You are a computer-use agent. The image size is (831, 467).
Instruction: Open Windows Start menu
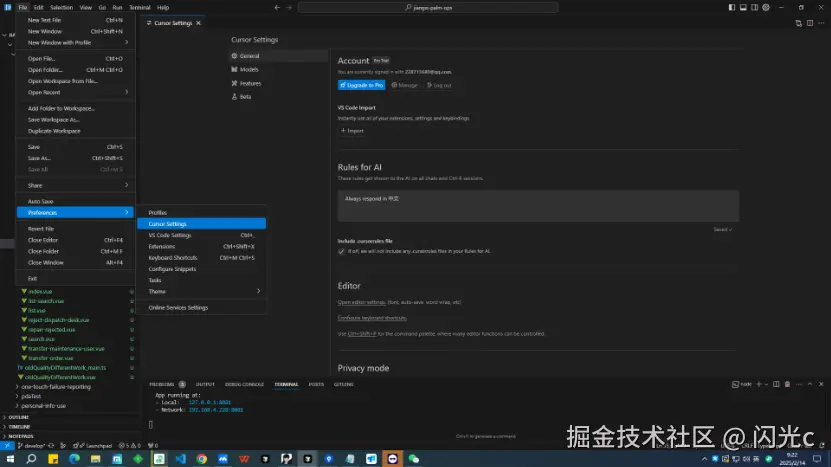pyautogui.click(x=10, y=459)
